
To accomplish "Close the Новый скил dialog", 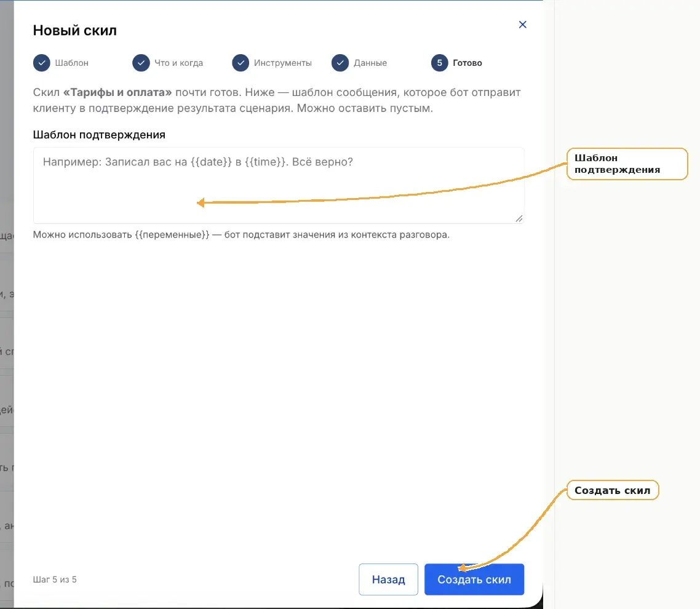I will pos(522,25).
